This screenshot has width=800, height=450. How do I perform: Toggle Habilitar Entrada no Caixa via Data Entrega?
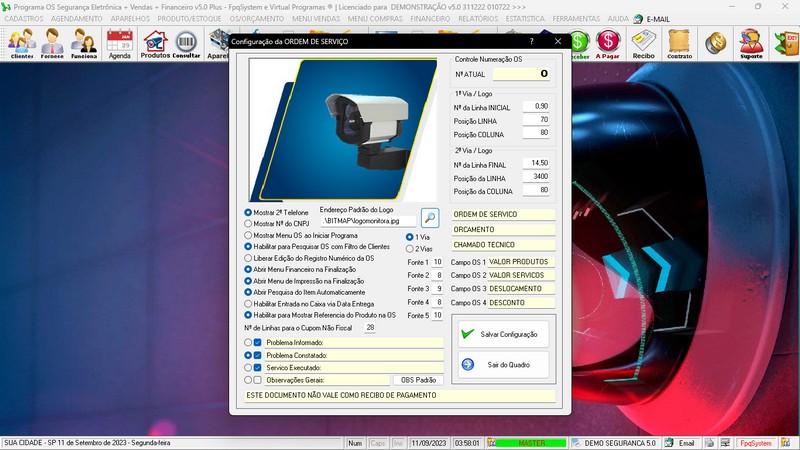(x=249, y=303)
